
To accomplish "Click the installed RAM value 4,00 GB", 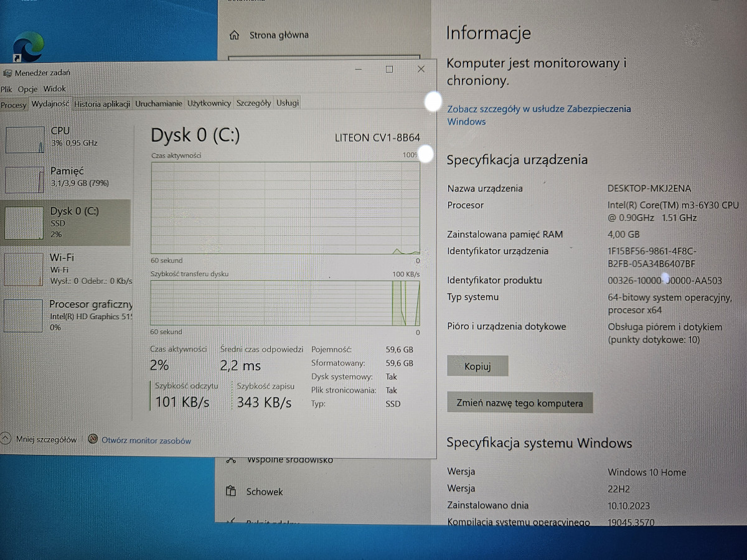I will tap(624, 235).
